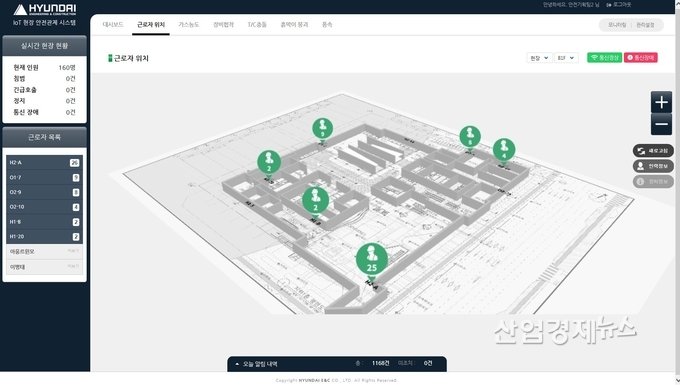Viewport: 680px width, 385px height.
Task: Switch to the gas concentration tab
Action: point(189,25)
